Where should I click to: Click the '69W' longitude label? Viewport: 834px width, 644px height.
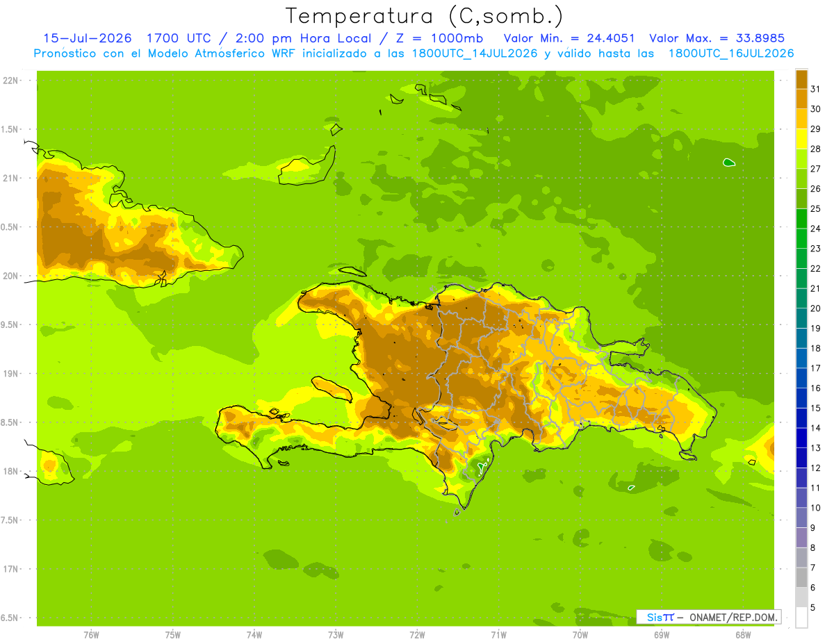(661, 635)
